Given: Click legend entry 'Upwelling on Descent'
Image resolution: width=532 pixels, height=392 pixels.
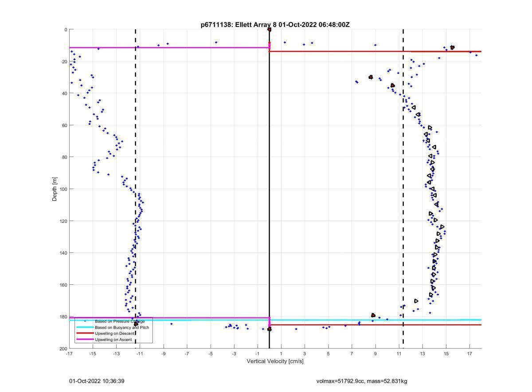Looking at the screenshot, I should coord(115,333).
